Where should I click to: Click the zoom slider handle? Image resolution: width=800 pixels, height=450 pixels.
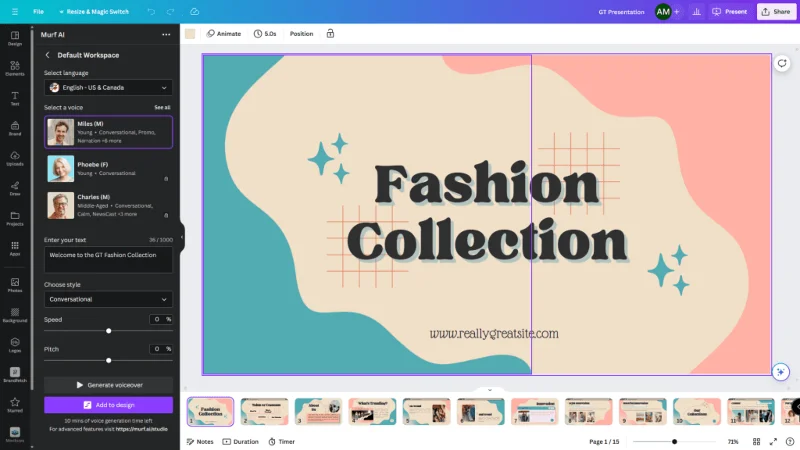(674, 441)
